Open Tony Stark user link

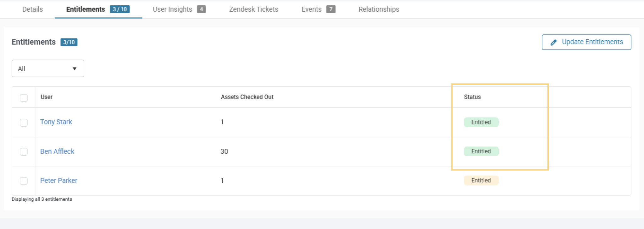point(56,122)
